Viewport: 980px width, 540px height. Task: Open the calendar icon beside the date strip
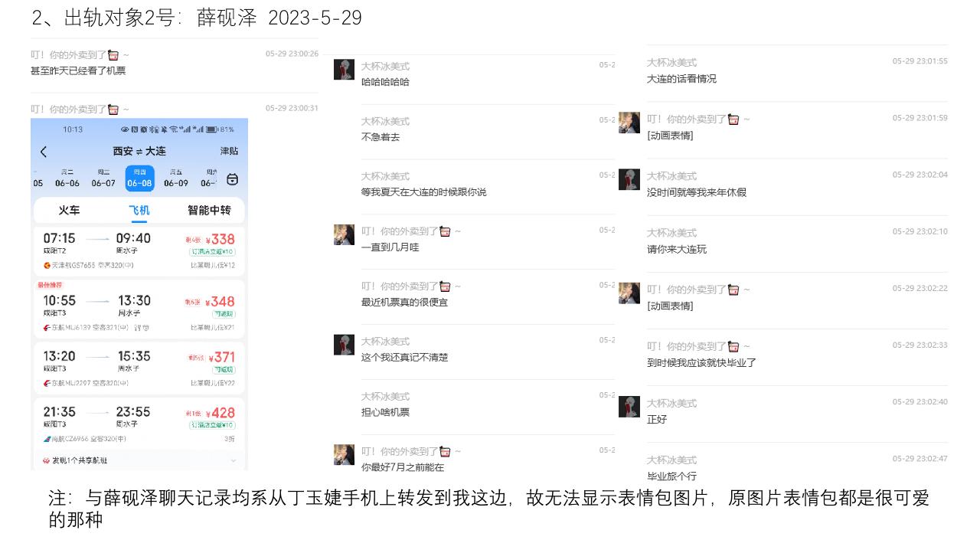233,179
